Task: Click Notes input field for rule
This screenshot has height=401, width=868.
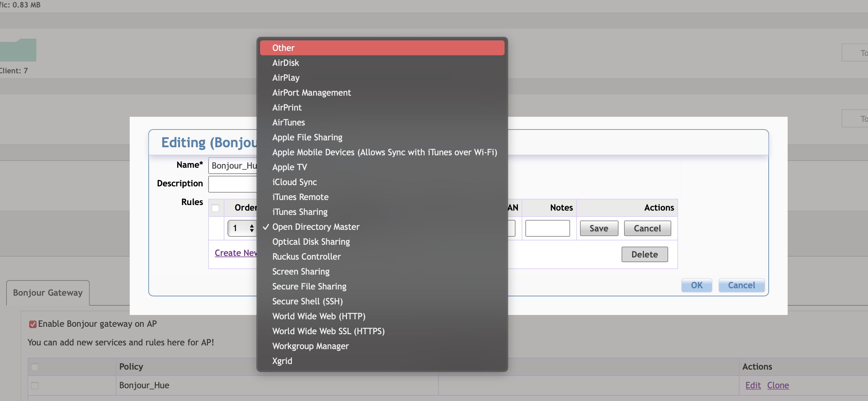Action: (547, 228)
